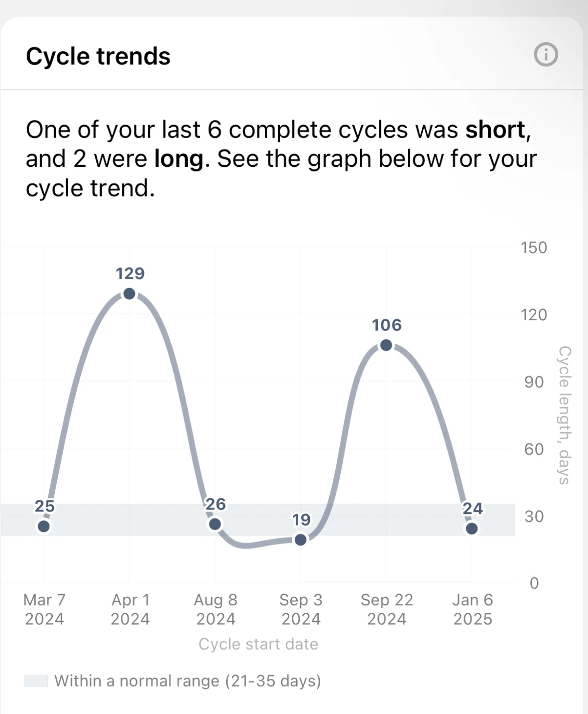Select the 19-day short cycle point

301,539
